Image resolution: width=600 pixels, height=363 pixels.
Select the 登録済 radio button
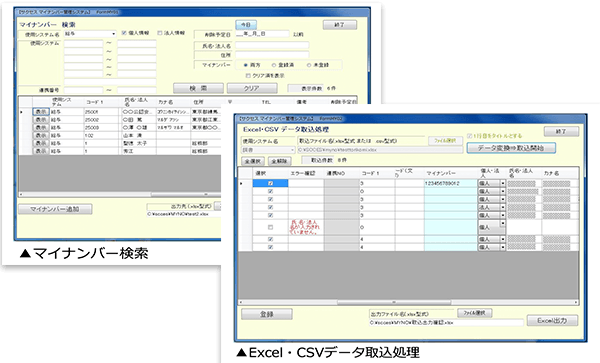[x=274, y=65]
